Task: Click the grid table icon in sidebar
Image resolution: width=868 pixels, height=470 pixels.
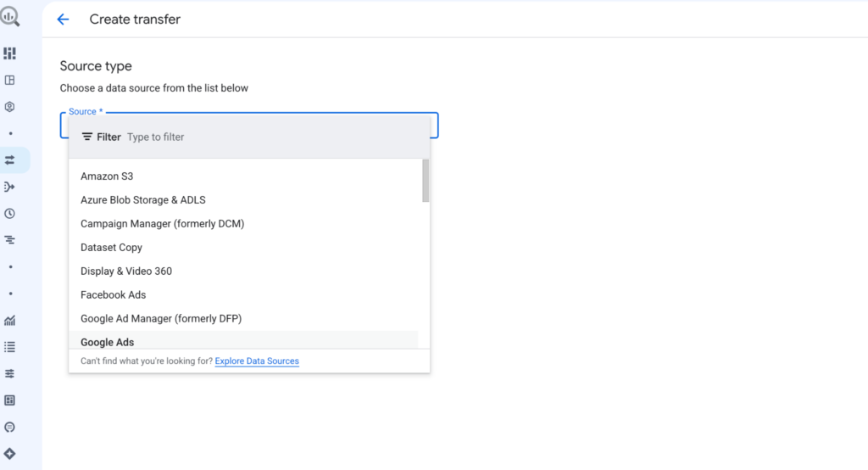Action: (9, 400)
